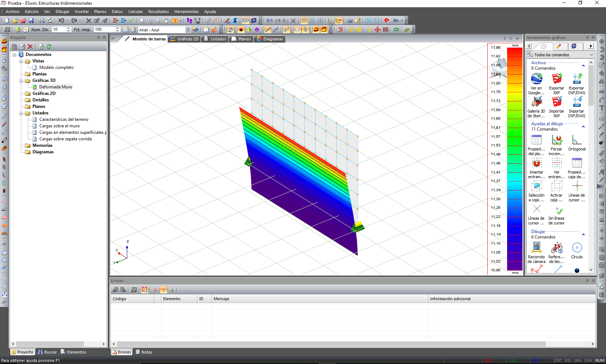Toggle ORT mode in the status bar
Viewport: 606px width, 364px height.
click(558, 360)
